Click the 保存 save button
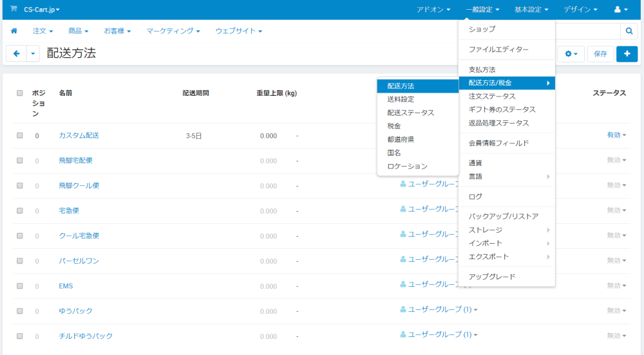The image size is (644, 355). (600, 54)
